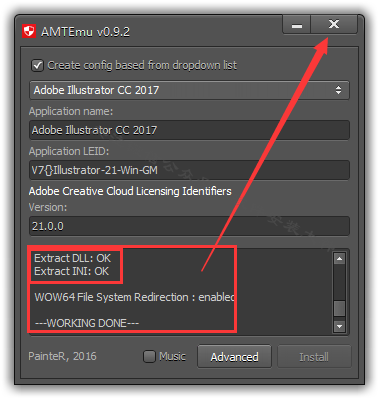
Task: Toggle Create config based from dropdown list
Action: pyautogui.click(x=37, y=65)
